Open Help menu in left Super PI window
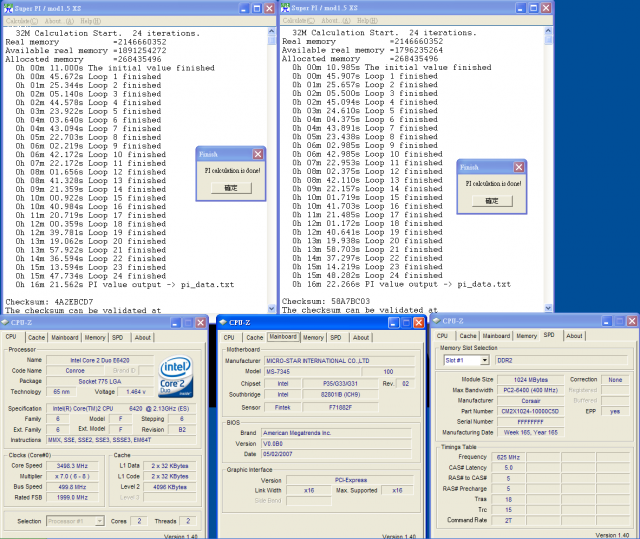640x539 pixels. click(90, 21)
